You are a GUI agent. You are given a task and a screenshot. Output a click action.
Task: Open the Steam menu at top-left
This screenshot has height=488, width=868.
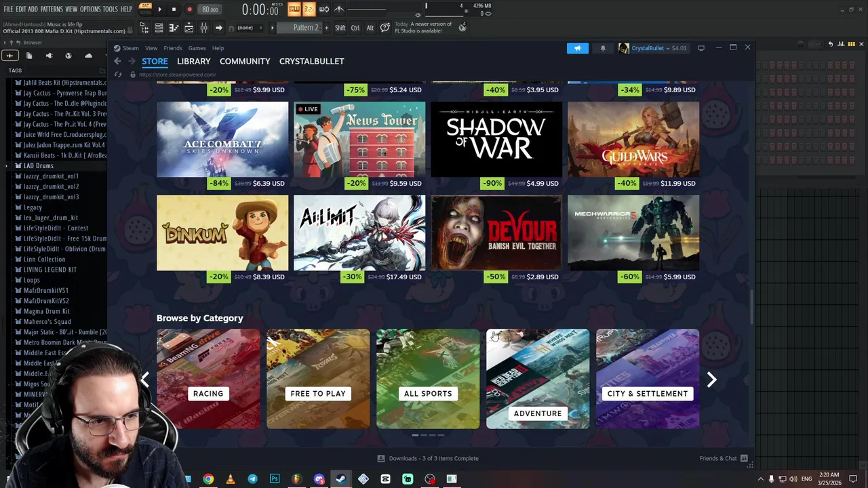[x=126, y=48]
